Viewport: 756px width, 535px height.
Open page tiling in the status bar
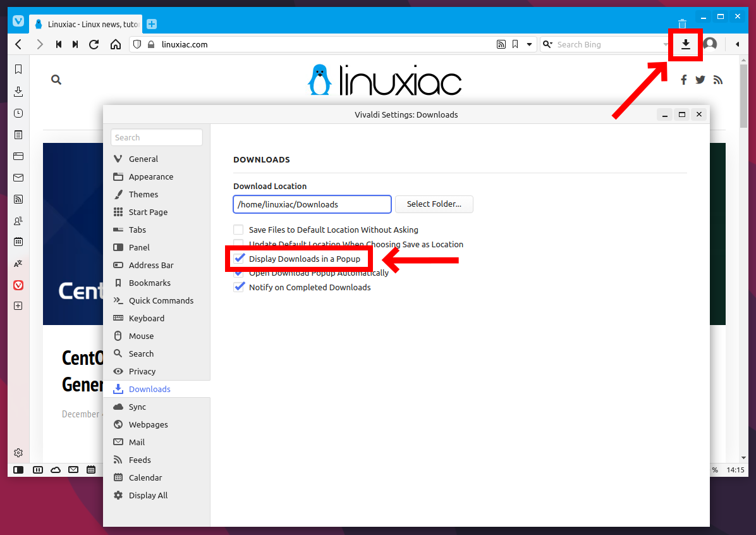click(37, 469)
